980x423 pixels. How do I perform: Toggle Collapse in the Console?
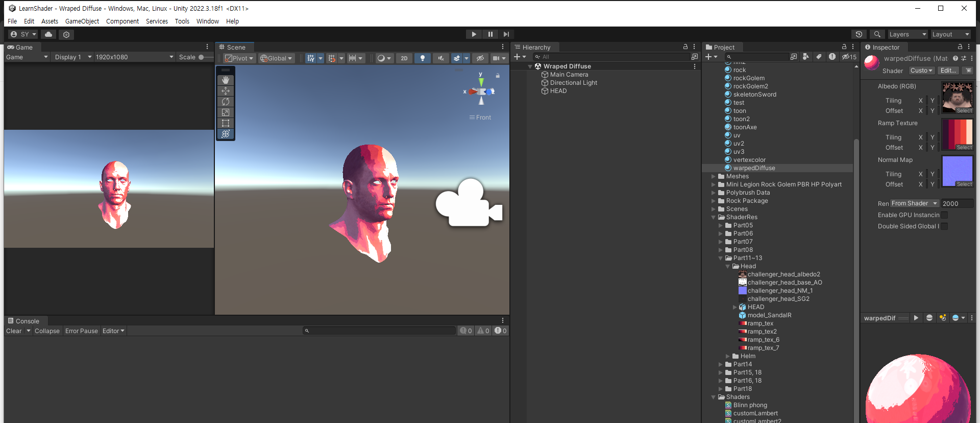pyautogui.click(x=47, y=331)
